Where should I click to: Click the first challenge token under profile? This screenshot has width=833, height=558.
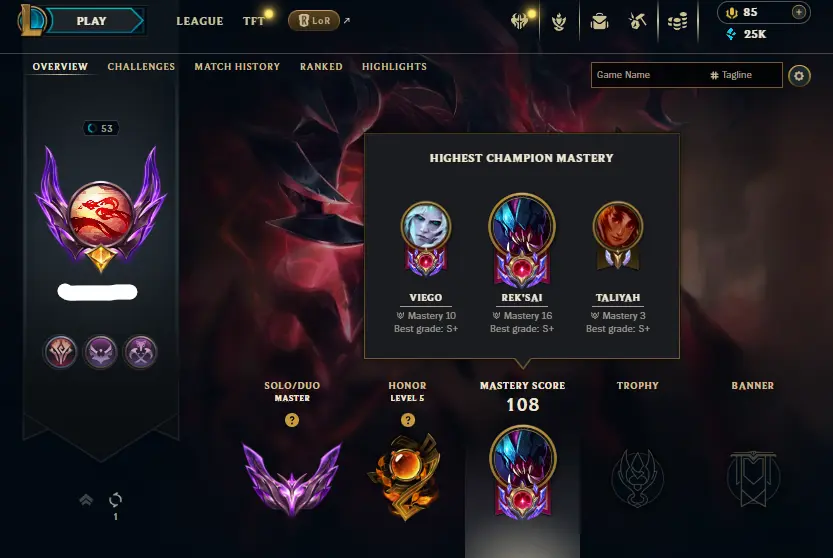(x=61, y=352)
